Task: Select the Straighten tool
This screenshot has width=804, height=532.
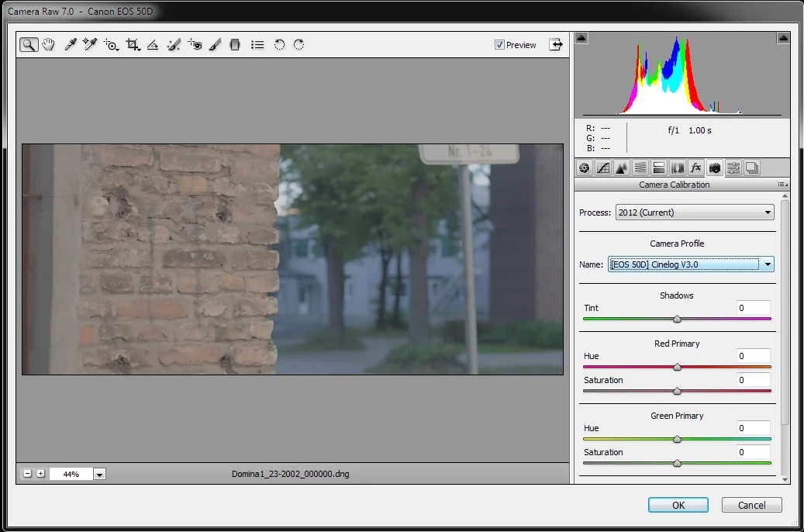Action: click(x=153, y=45)
